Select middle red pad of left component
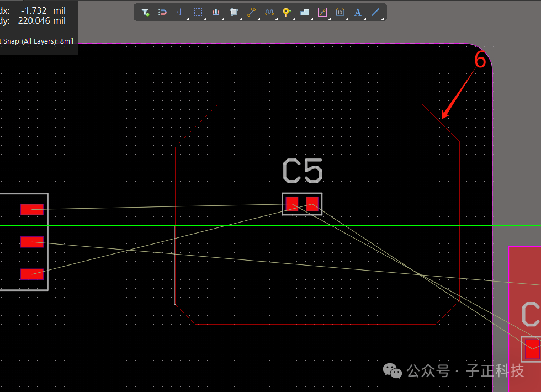Image resolution: width=541 pixels, height=392 pixels. (x=32, y=242)
